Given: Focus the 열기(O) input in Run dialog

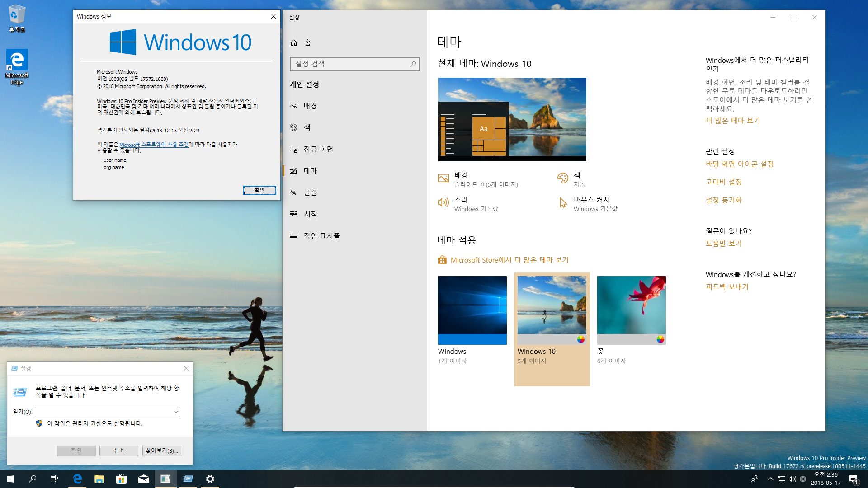Looking at the screenshot, I should (108, 412).
